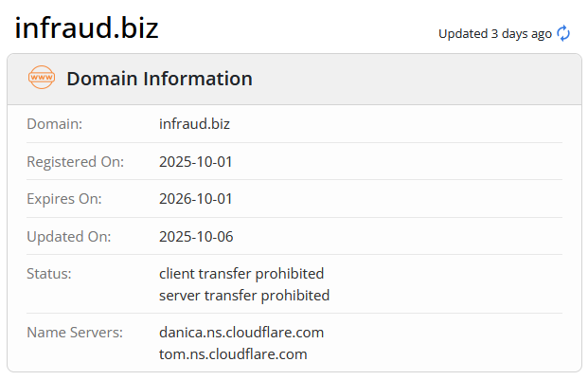Viewport: 588px width, 380px height.
Task: Click the updated date 2025-10-06
Action: tap(196, 237)
